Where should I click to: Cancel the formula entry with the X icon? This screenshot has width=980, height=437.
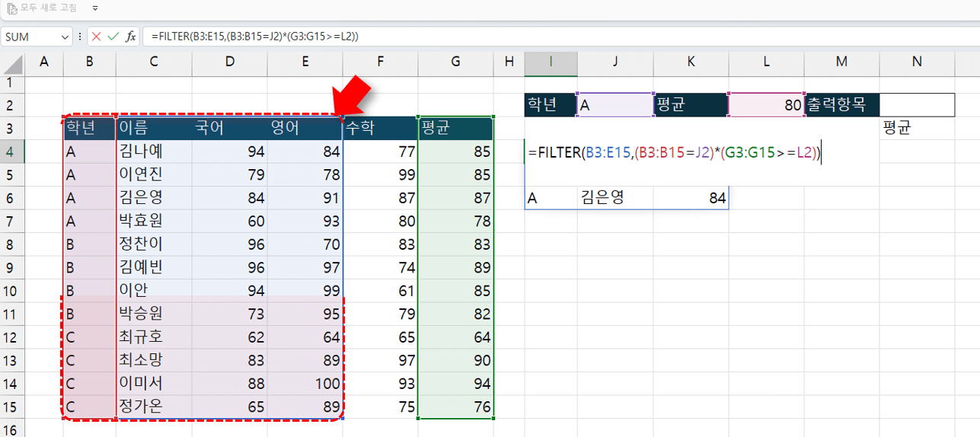(x=96, y=37)
